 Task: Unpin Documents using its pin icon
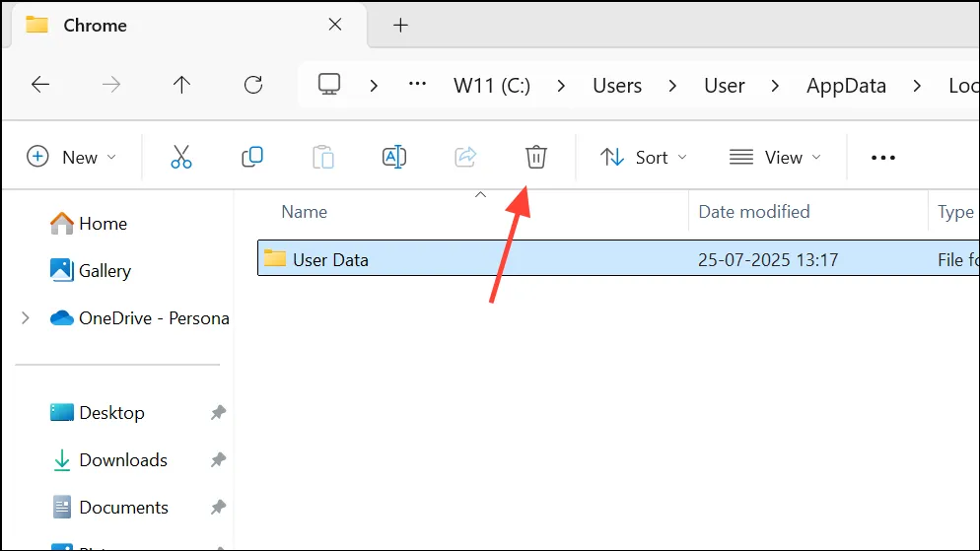(x=218, y=508)
